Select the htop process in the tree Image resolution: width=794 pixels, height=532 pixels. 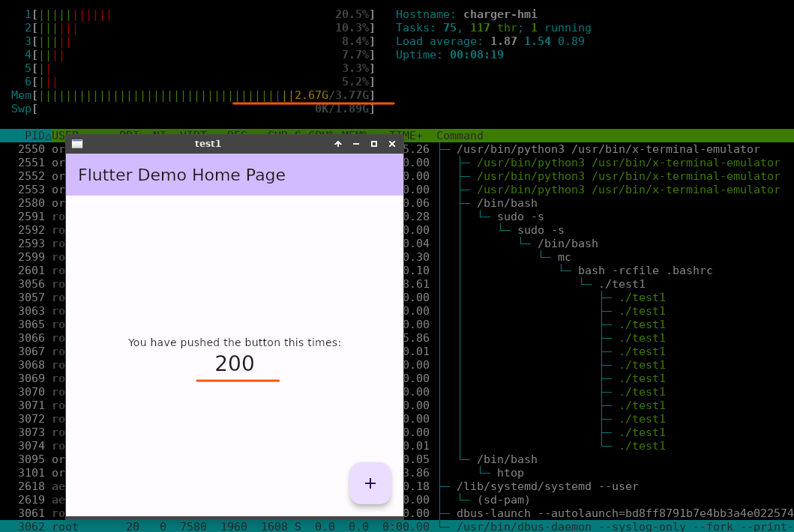509,473
